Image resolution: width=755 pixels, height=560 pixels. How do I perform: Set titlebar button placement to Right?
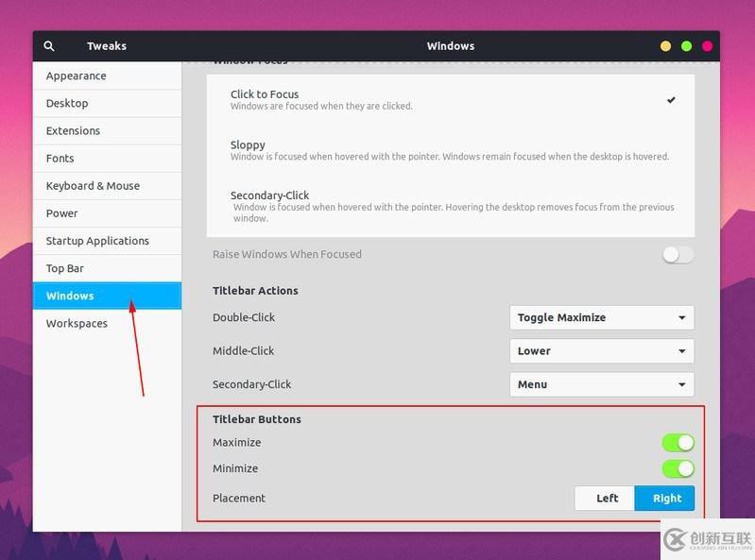(x=664, y=499)
